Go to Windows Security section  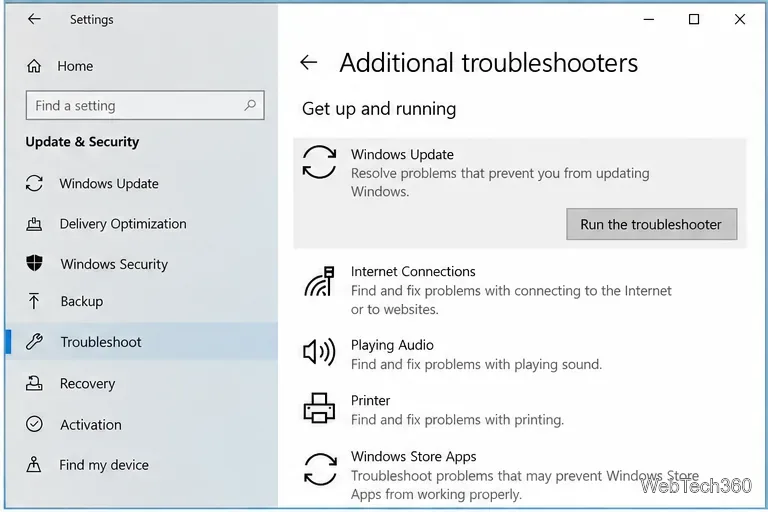(x=114, y=264)
